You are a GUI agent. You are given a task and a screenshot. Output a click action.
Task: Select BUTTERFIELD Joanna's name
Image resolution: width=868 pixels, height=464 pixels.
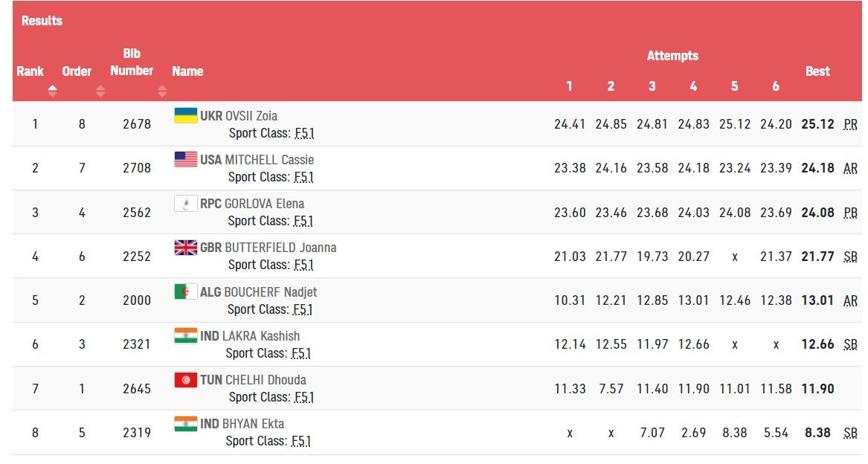point(281,248)
